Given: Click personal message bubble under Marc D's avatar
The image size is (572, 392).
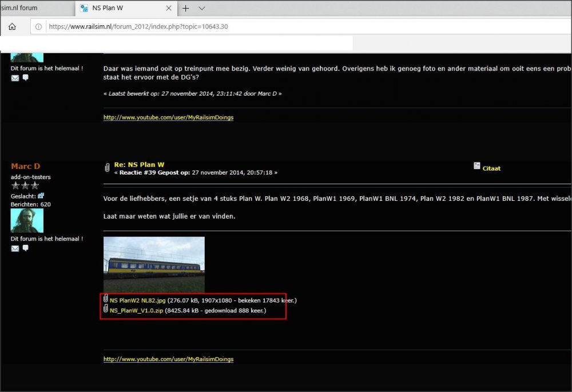Looking at the screenshot, I should [25, 248].
